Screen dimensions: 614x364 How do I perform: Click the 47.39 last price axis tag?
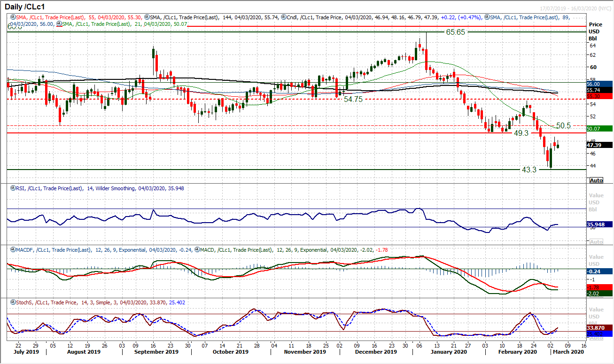[x=599, y=145]
